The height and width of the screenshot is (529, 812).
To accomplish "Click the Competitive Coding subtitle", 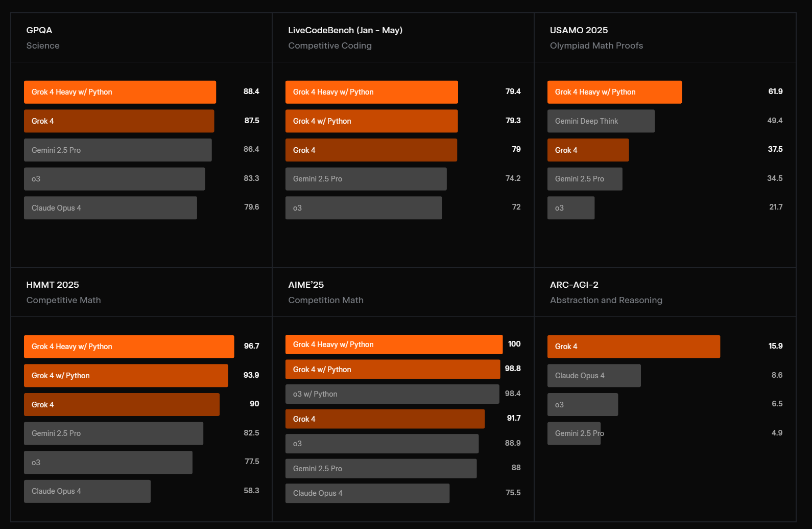I will (x=330, y=45).
